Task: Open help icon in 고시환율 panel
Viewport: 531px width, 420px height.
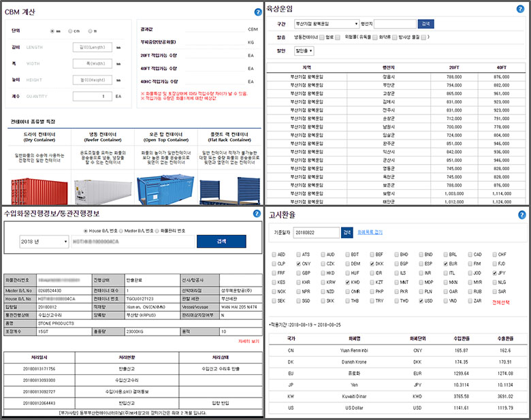Action: (522, 214)
